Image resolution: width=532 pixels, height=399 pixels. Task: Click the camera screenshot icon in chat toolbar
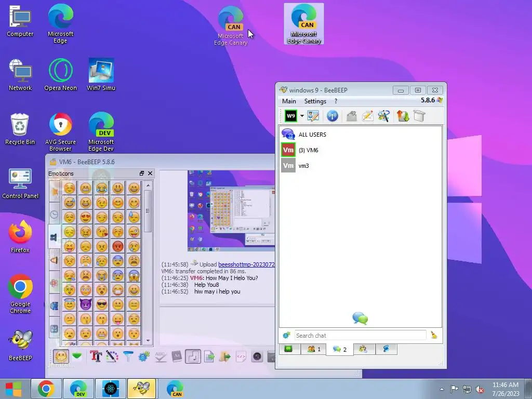[x=257, y=356]
